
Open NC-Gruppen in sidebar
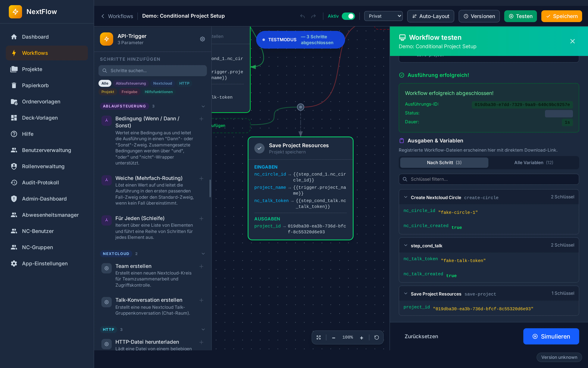click(47, 247)
